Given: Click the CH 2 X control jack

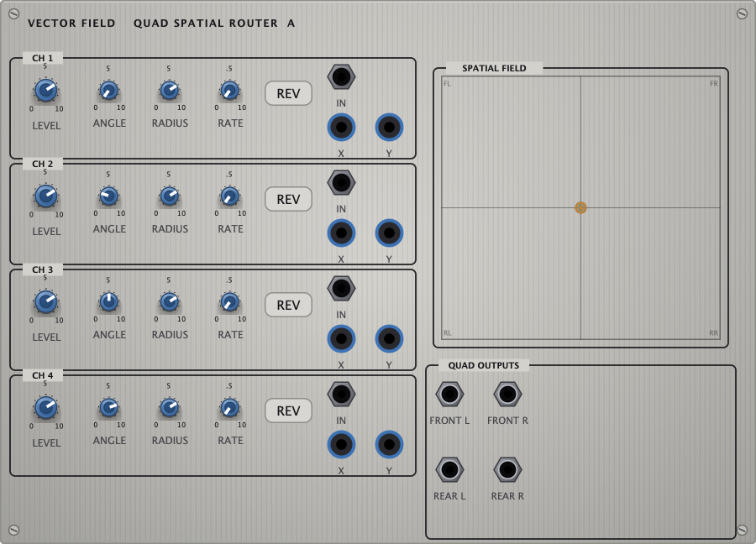Looking at the screenshot, I should click(341, 233).
